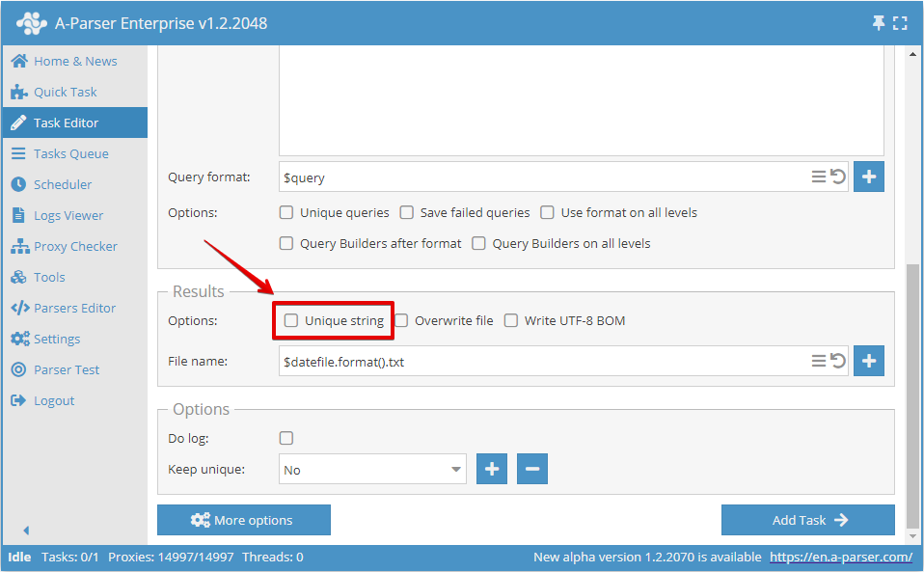
Task: Toggle the Do log checkbox
Action: click(285, 437)
